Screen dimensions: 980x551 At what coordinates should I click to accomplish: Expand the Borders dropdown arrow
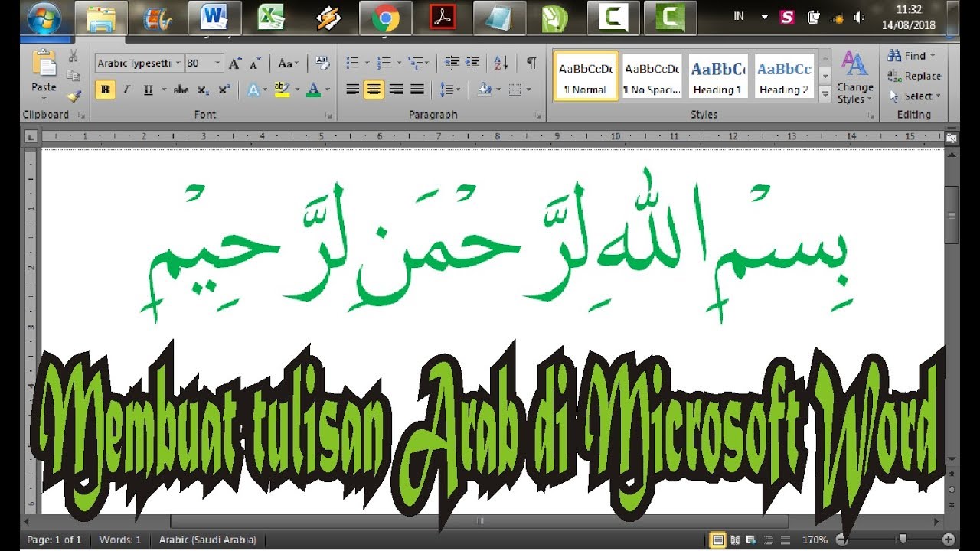529,90
